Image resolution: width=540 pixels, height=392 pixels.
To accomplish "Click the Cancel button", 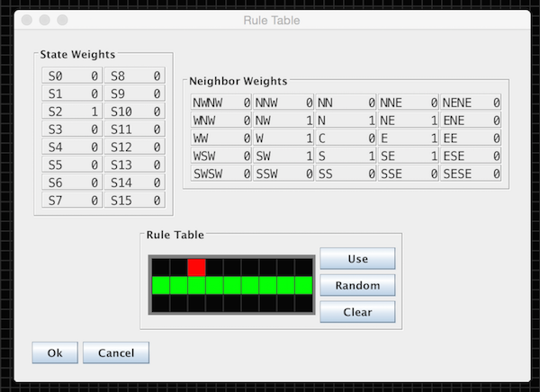I will click(116, 352).
